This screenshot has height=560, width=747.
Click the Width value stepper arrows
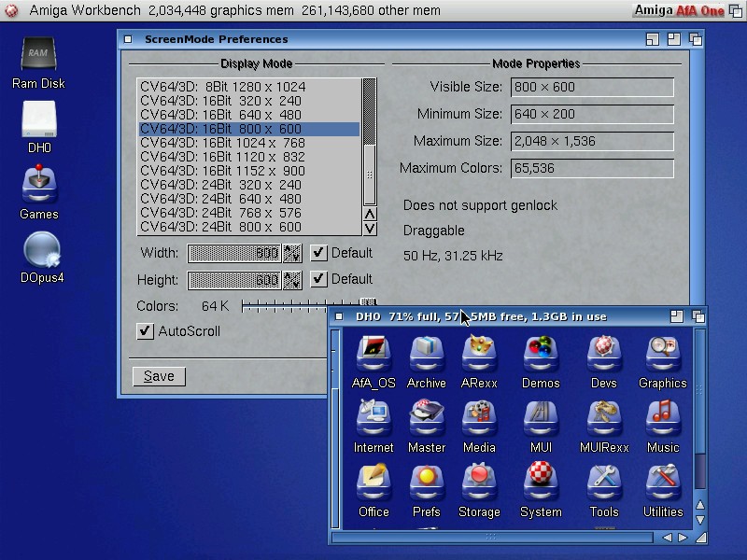tap(293, 253)
